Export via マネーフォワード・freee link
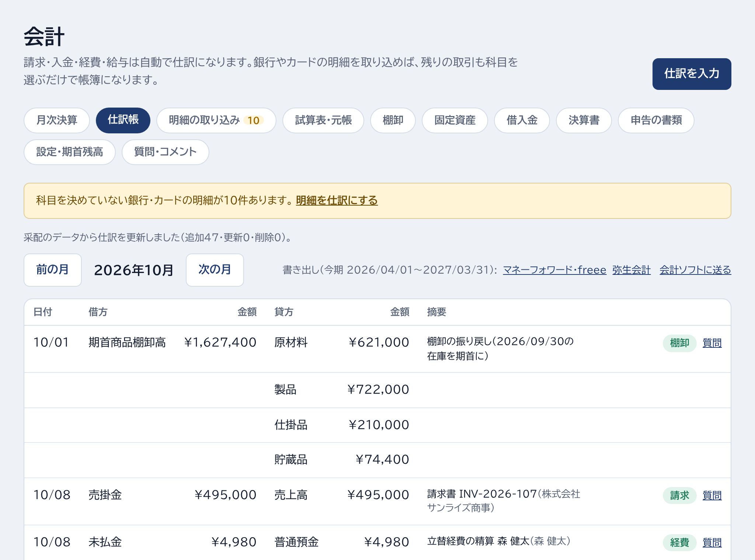This screenshot has height=560, width=755. pos(554,270)
